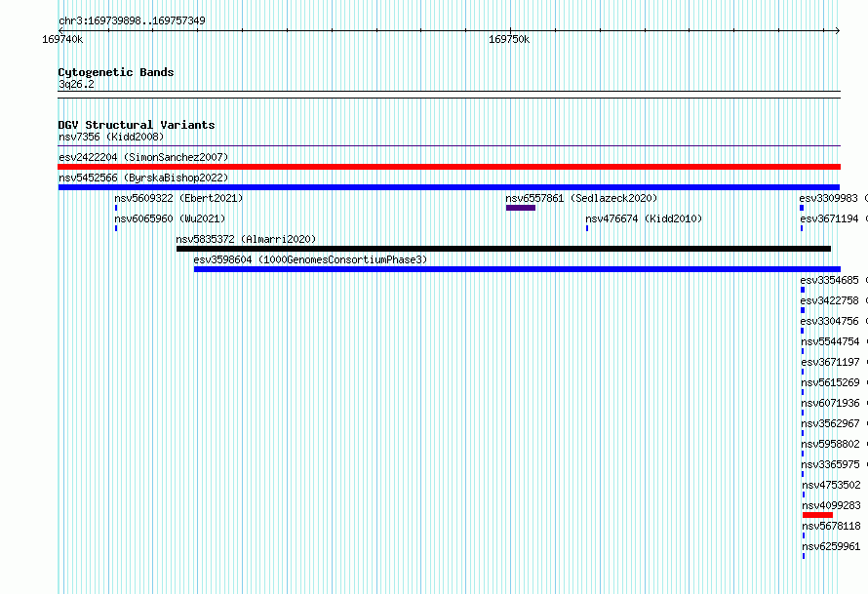Click the small blue nsv5609322 marker
The width and height of the screenshot is (868, 594).
(116, 208)
